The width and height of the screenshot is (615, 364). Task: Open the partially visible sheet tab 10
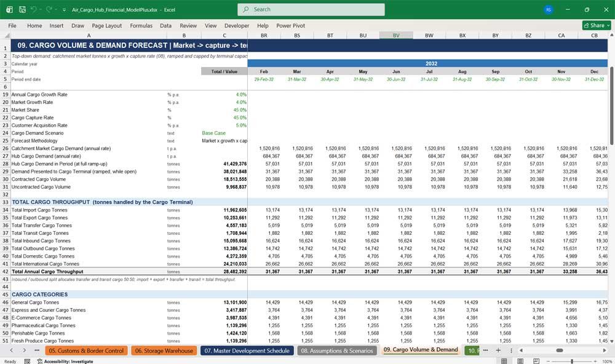pos(472,350)
